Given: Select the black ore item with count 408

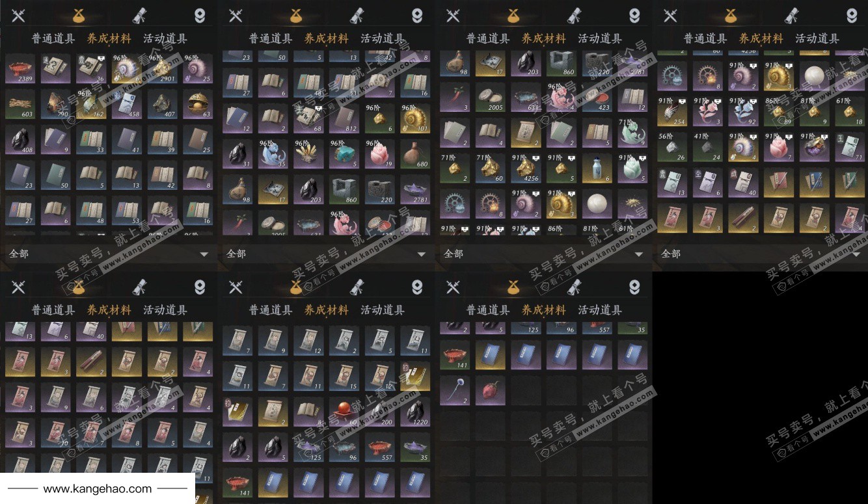Looking at the screenshot, I should coord(21,139).
